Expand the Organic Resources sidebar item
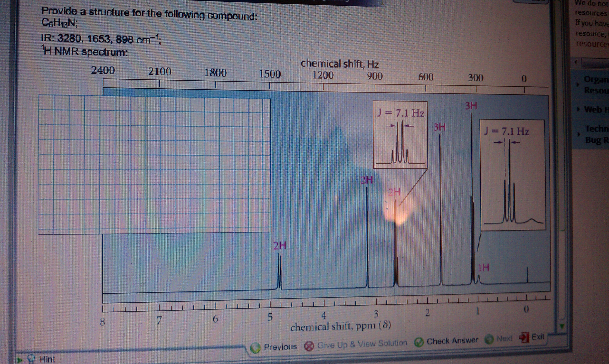 click(x=578, y=85)
